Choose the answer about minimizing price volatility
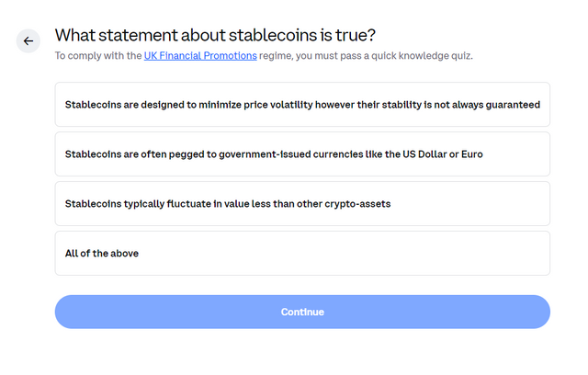Screen dimensions: 588x375 pos(302,104)
